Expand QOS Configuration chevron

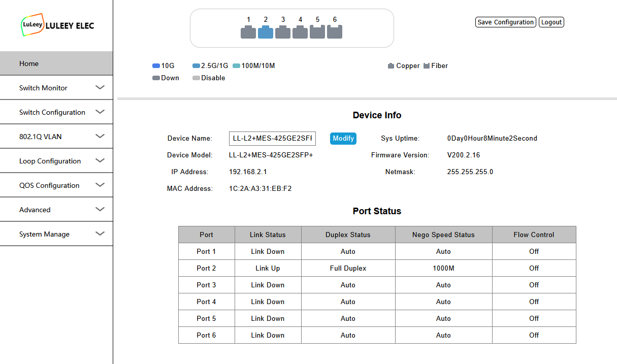point(100,185)
